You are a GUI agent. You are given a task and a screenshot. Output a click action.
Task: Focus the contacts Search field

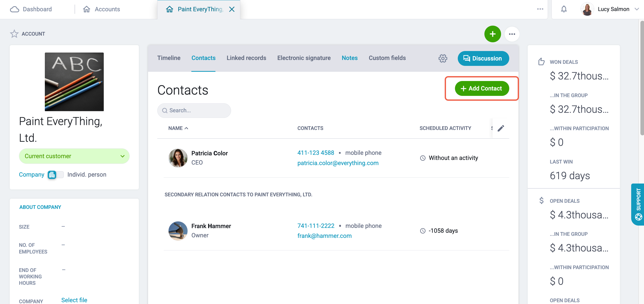click(x=194, y=110)
